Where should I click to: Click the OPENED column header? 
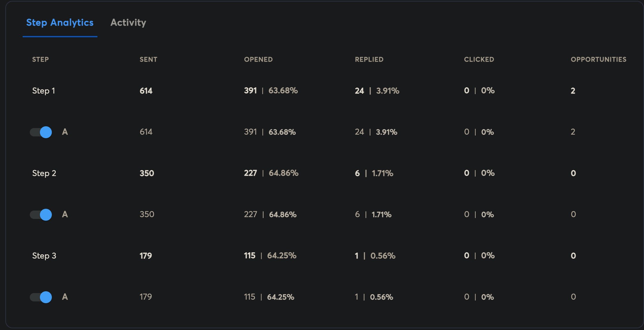[x=258, y=60]
